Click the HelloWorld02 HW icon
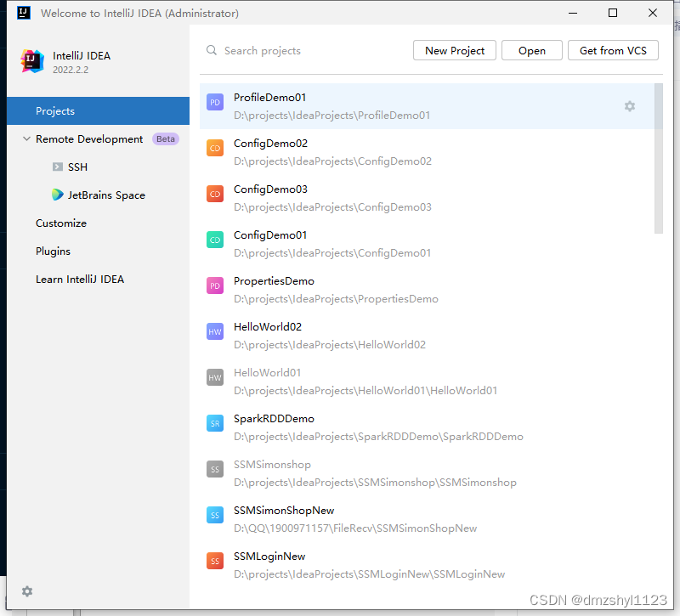This screenshot has height=616, width=680. [215, 331]
